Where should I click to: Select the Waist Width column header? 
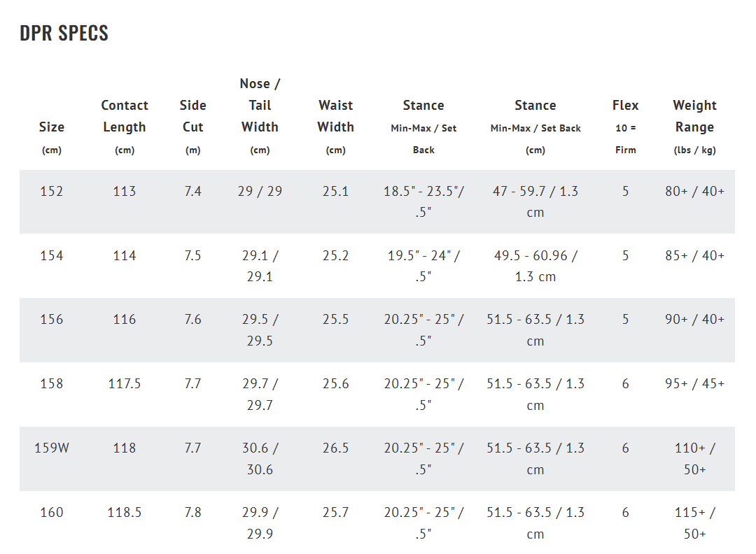(x=335, y=116)
